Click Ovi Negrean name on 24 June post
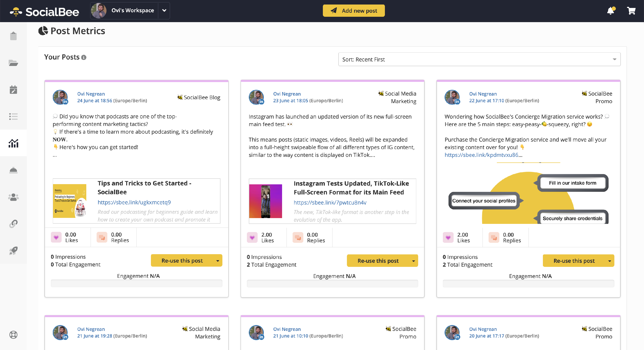Viewport: 644px width, 350px height. (x=91, y=94)
